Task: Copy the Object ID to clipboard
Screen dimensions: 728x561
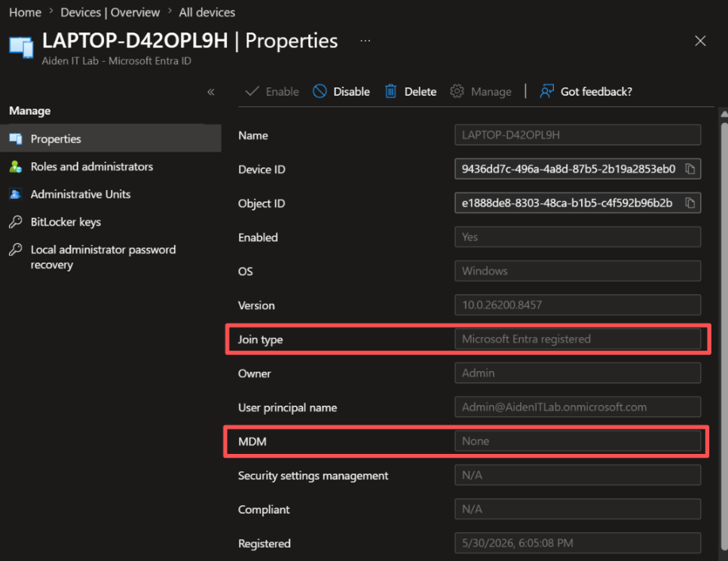Action: point(690,203)
